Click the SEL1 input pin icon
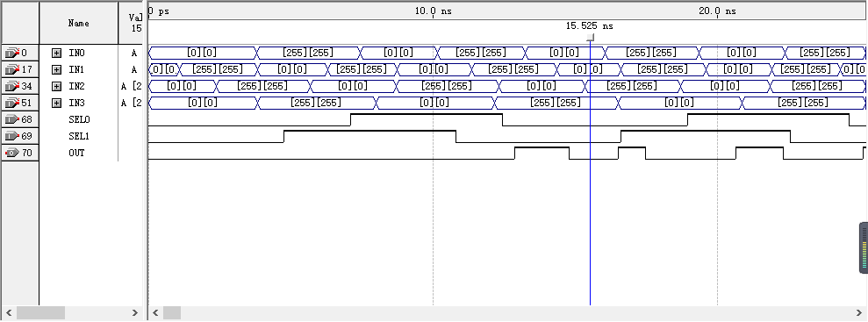The height and width of the screenshot is (322, 868). (x=11, y=136)
